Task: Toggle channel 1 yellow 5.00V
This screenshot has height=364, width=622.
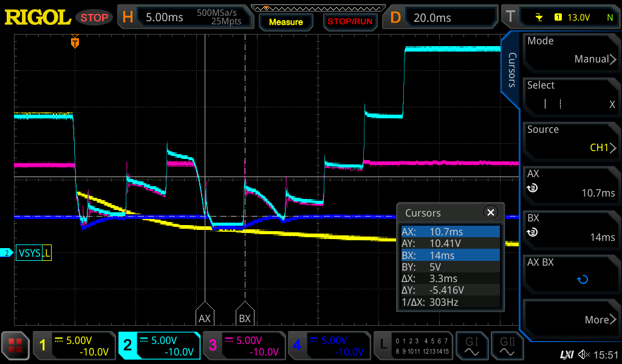Action: 74,345
